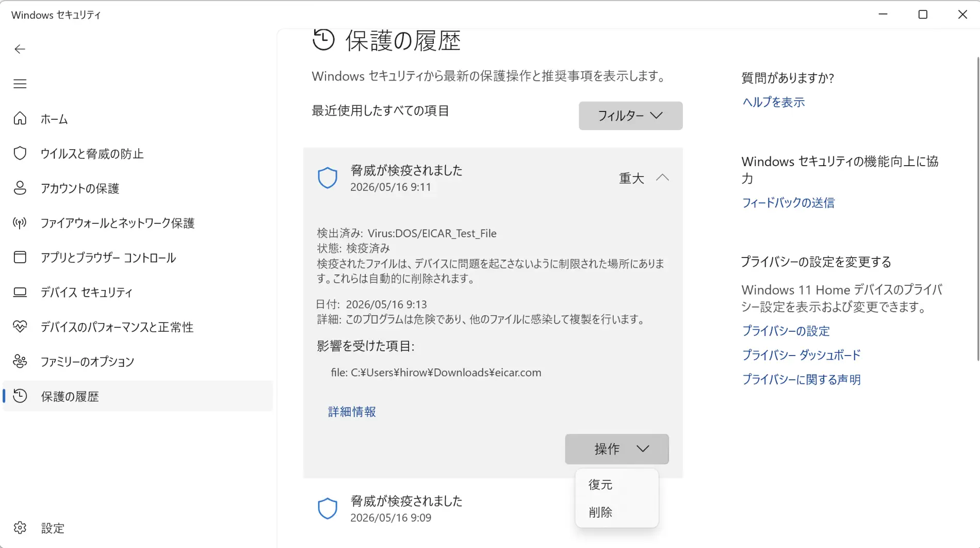The image size is (980, 548).
Task: Click the history clock icon beside page title
Action: point(323,40)
